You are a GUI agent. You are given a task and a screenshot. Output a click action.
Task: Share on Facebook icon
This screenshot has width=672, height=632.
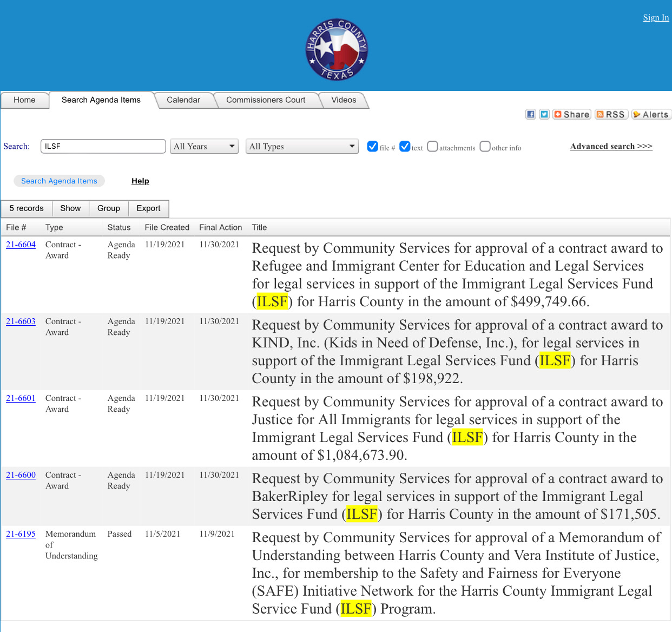[x=531, y=114]
